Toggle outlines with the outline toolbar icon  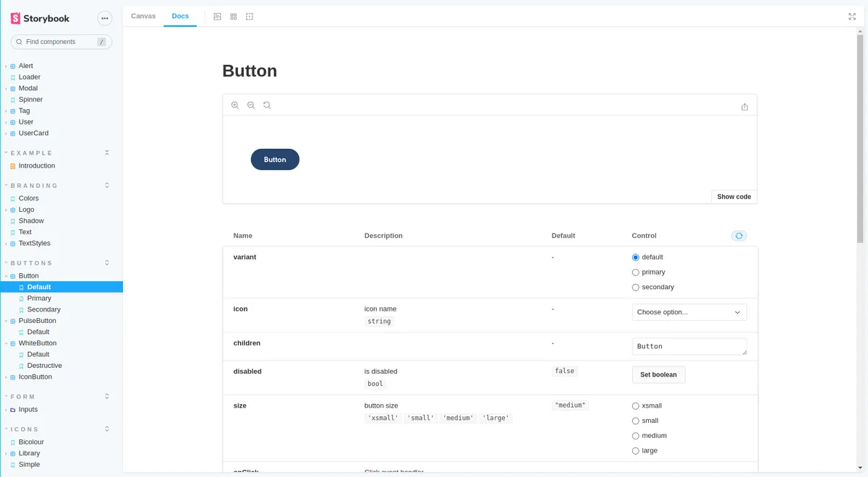250,16
